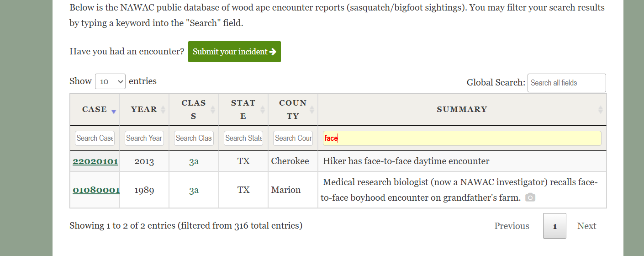Click the Next pagination link
644x256 pixels.
tap(586, 226)
